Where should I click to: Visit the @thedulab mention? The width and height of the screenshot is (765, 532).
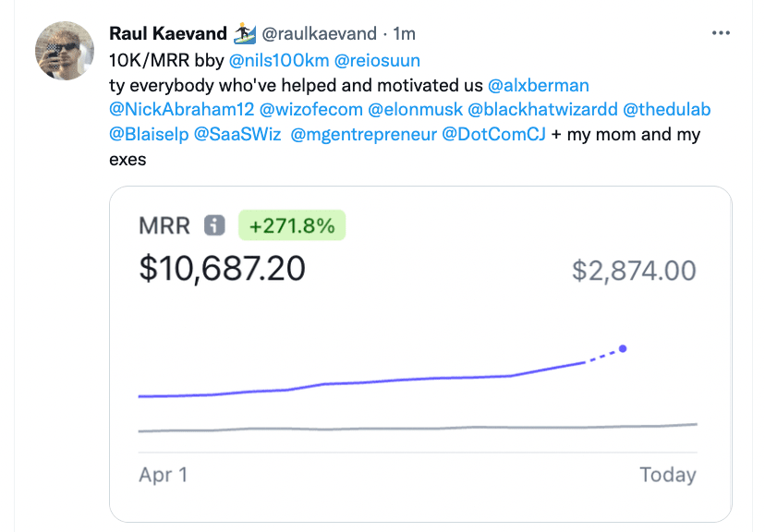[x=667, y=110]
